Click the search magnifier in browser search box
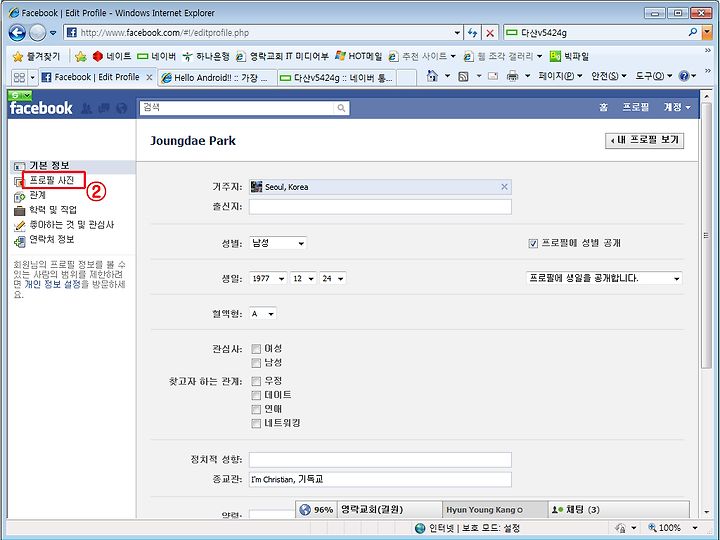The width and height of the screenshot is (720, 540). click(x=693, y=32)
